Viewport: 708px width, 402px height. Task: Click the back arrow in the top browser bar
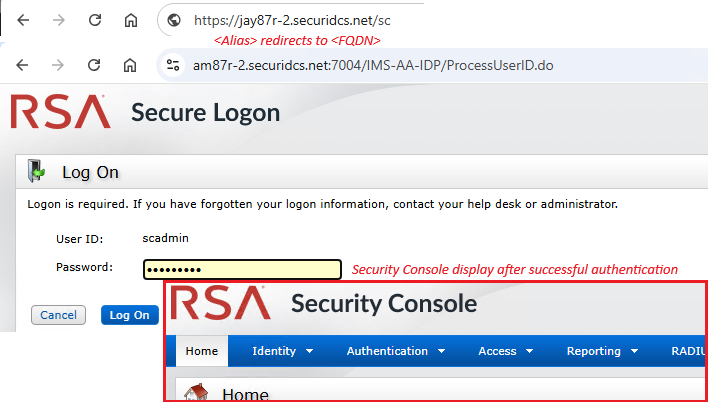pyautogui.click(x=24, y=19)
